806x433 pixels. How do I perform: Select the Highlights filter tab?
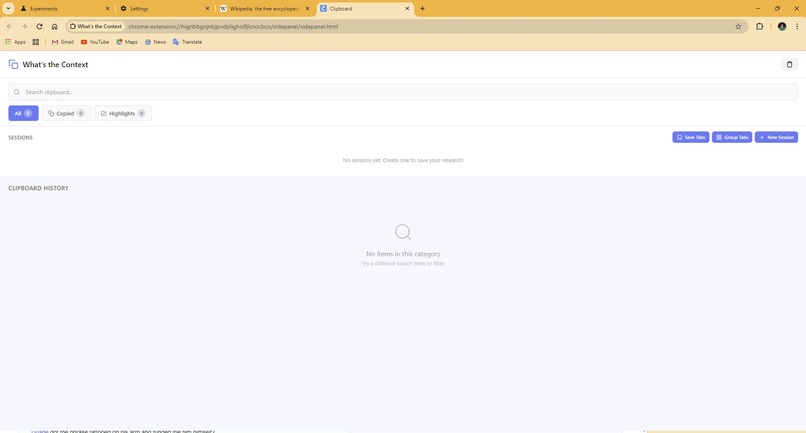(123, 113)
